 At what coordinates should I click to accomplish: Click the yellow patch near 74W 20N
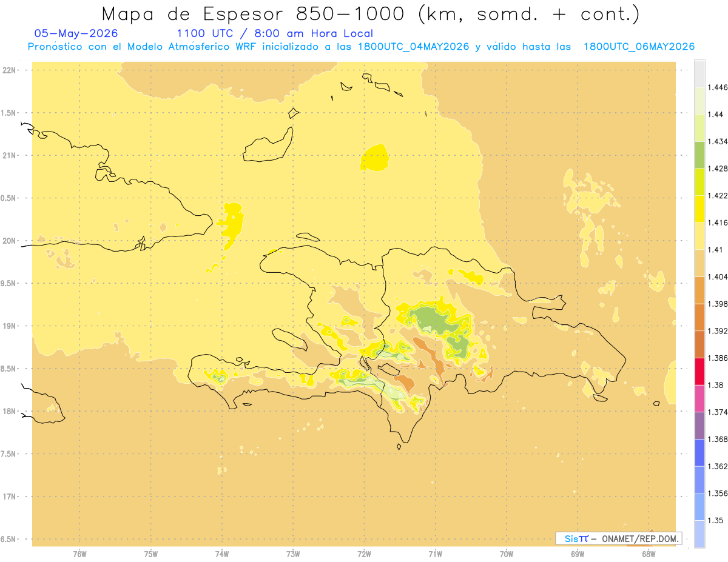pos(231,224)
